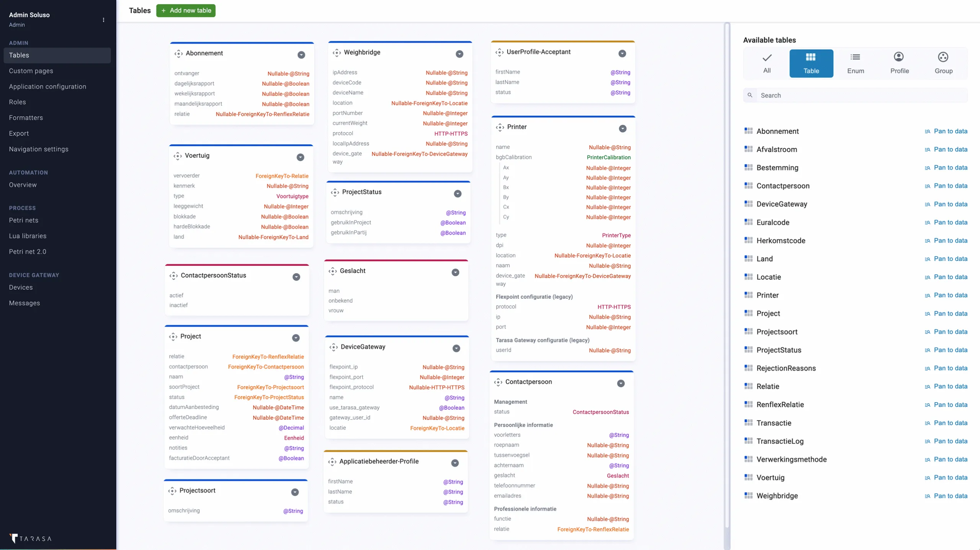The image size is (980, 550).
Task: Click the search magnifier icon in Available tables
Action: point(750,95)
